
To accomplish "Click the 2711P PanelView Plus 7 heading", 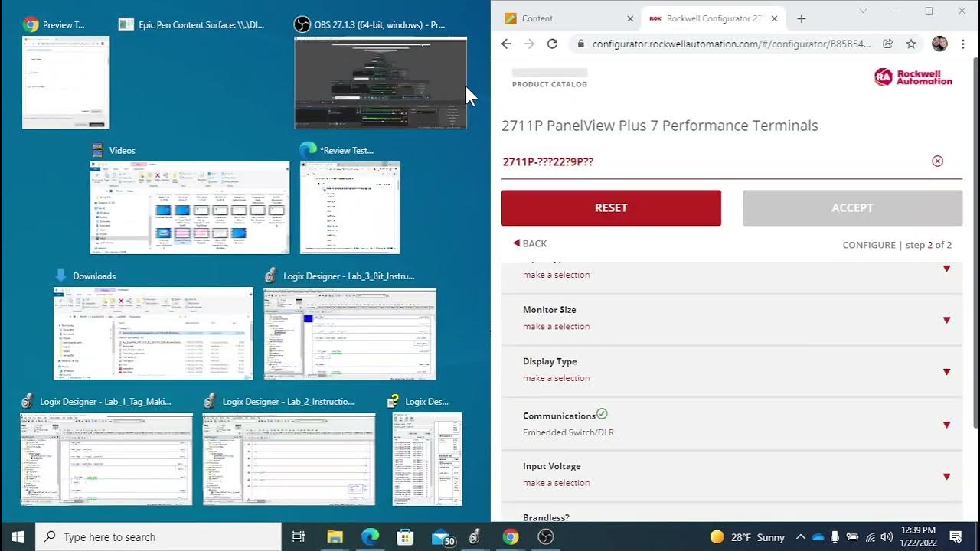I will coord(660,126).
